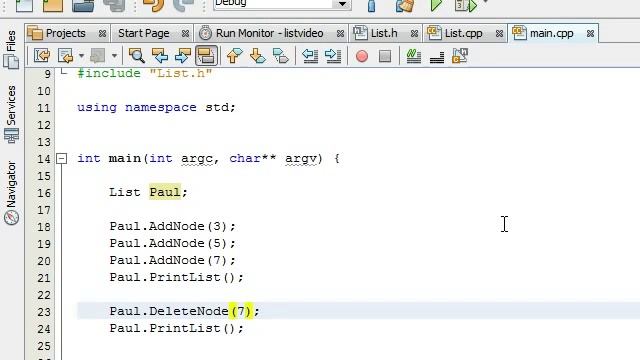This screenshot has width=640, height=360.
Task: Click the green Run Project icon
Action: [x=436, y=5]
